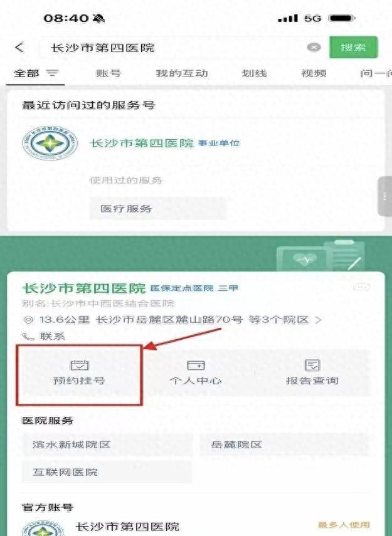Select 岳麓院区 service
This screenshot has height=536, width=392.
point(285,444)
